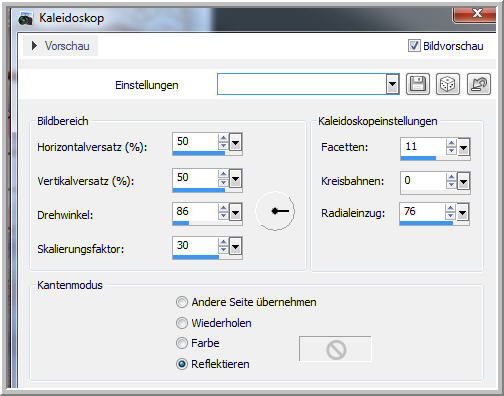Decrease Facetten with the down spinner
The image size is (504, 396).
pyautogui.click(x=451, y=151)
